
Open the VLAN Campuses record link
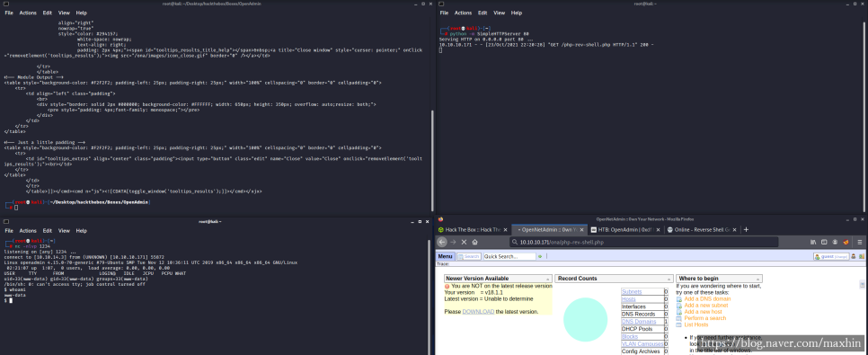[x=642, y=344]
